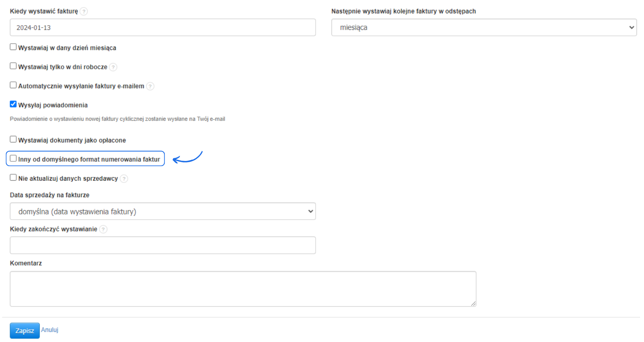Click inside the 'Komentarz' text area
644x342 pixels.
[x=243, y=288]
